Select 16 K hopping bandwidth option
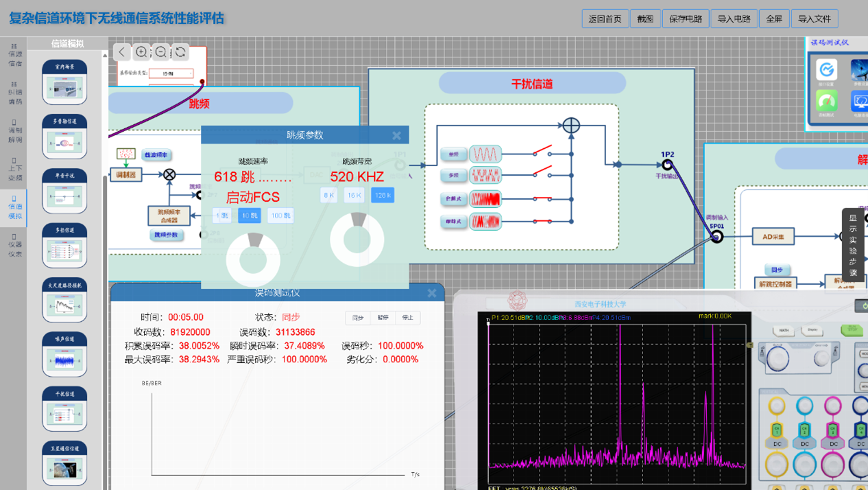The image size is (868, 490). 354,195
